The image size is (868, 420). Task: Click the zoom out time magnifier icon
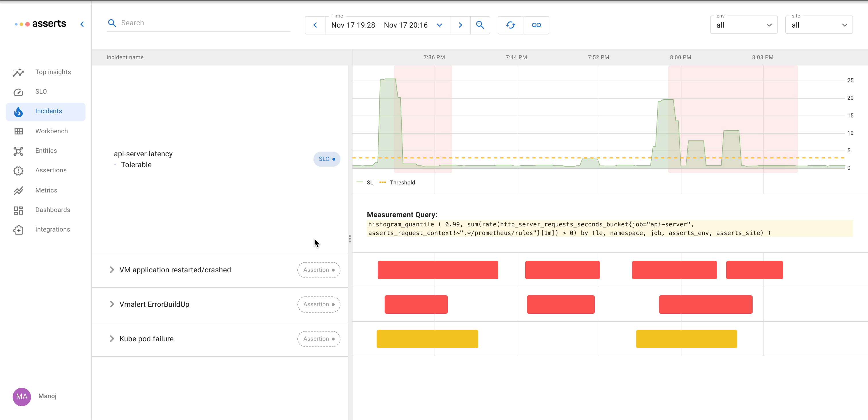tap(480, 25)
